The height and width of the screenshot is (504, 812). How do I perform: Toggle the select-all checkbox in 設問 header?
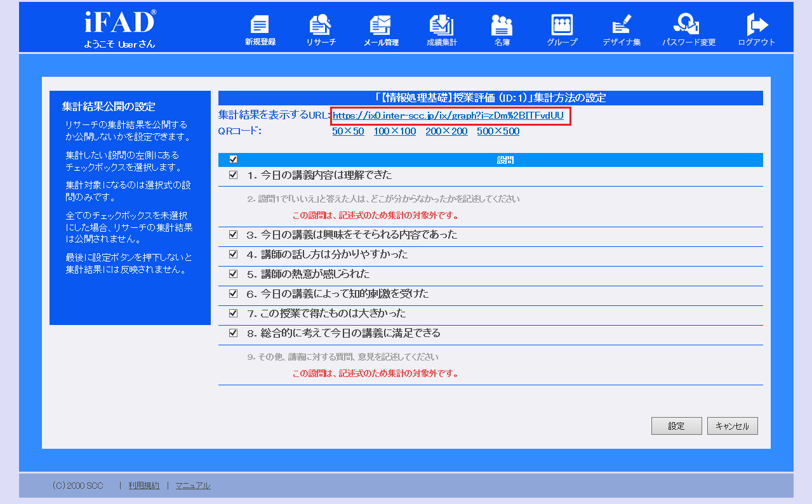click(233, 159)
